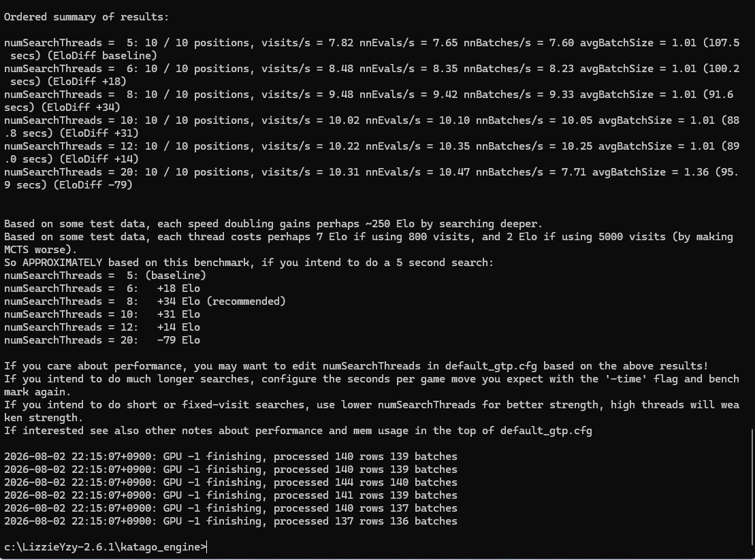The height and width of the screenshot is (560, 755).
Task: Click the '(baseline)' label for 5 threads
Action: [x=175, y=275]
